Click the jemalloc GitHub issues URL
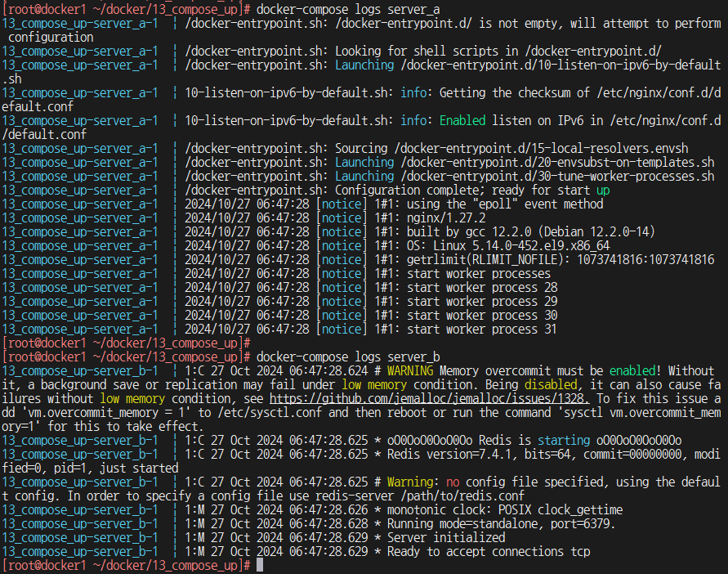This screenshot has height=574, width=728. click(430, 399)
